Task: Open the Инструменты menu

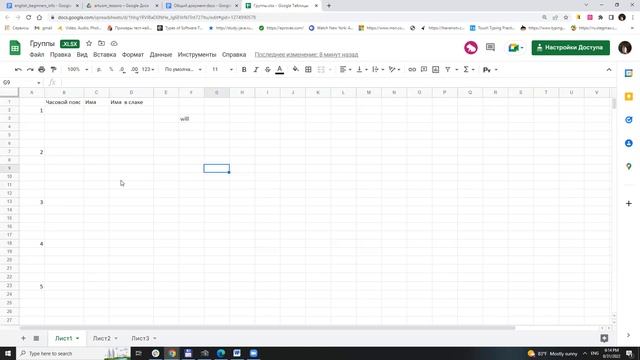Action: pyautogui.click(x=197, y=55)
